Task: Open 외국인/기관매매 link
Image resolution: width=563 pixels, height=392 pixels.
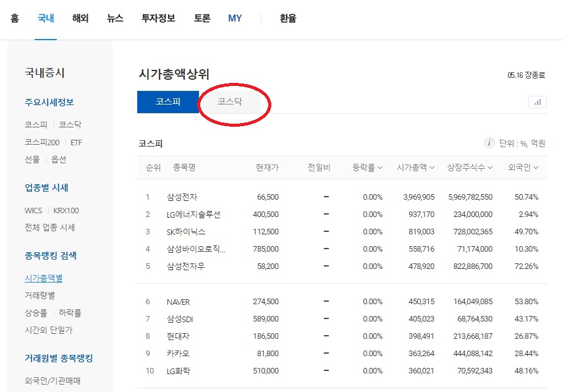Action: pos(53,380)
